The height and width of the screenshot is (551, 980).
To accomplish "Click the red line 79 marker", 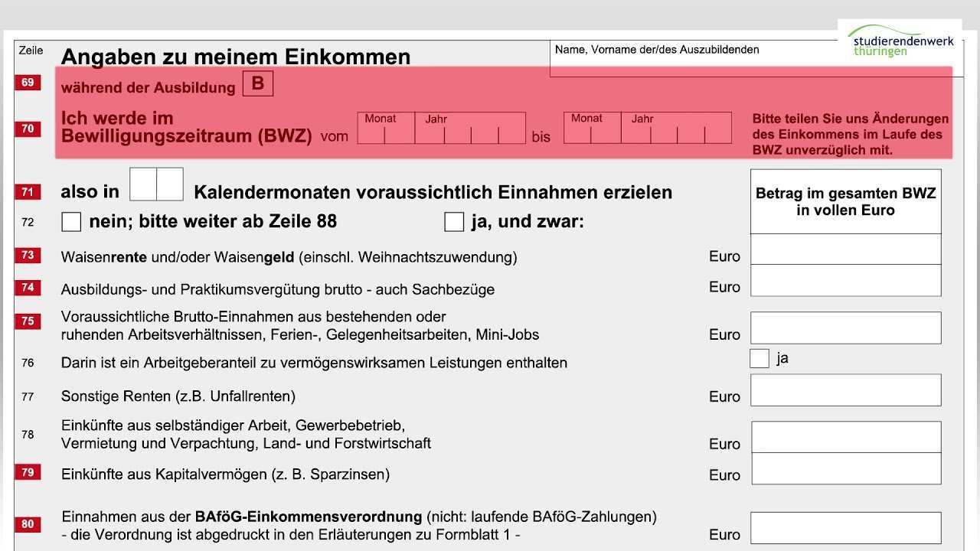I will 28,472.
